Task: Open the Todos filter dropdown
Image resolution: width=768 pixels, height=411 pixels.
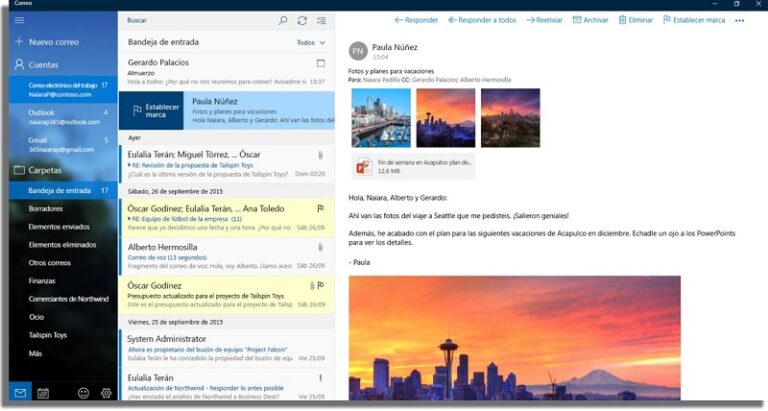Action: tap(311, 43)
